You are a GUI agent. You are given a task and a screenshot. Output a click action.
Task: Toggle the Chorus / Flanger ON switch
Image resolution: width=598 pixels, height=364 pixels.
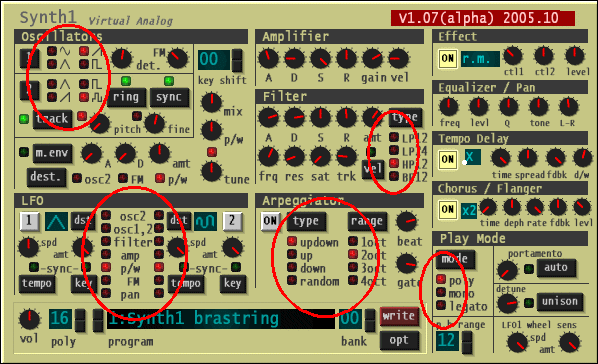tap(448, 209)
